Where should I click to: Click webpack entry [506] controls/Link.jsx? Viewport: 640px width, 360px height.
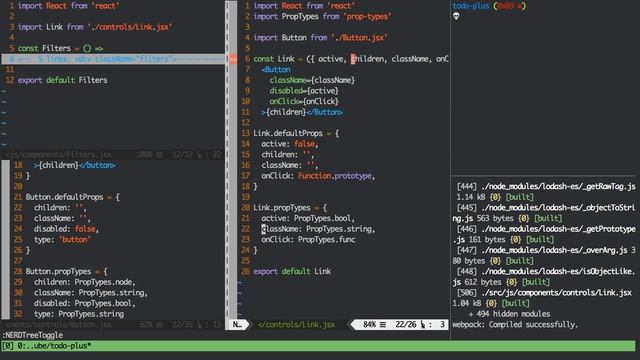(x=542, y=298)
